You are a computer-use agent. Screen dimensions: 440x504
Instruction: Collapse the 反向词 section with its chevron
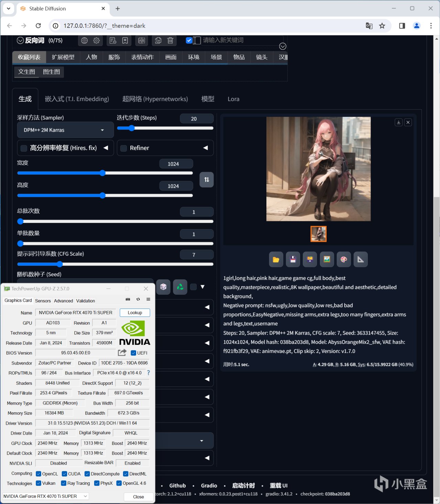coord(20,40)
